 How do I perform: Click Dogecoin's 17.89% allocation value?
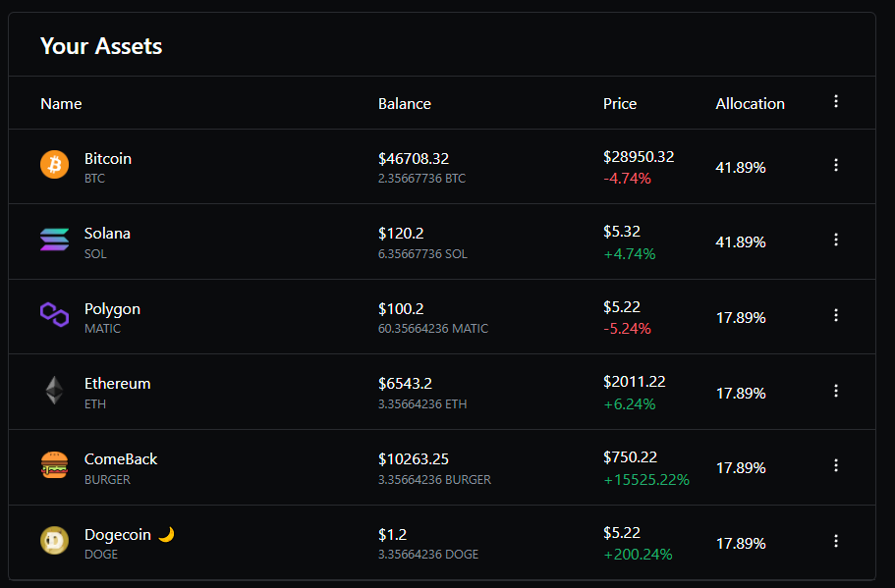point(741,544)
